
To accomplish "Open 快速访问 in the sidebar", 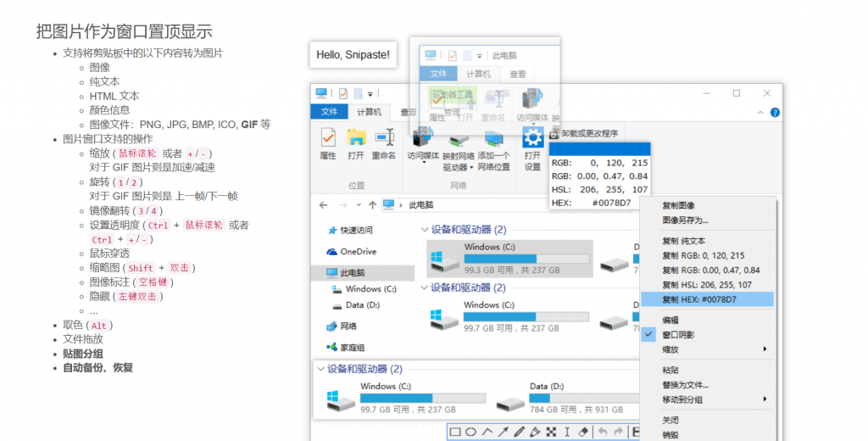I will [350, 230].
